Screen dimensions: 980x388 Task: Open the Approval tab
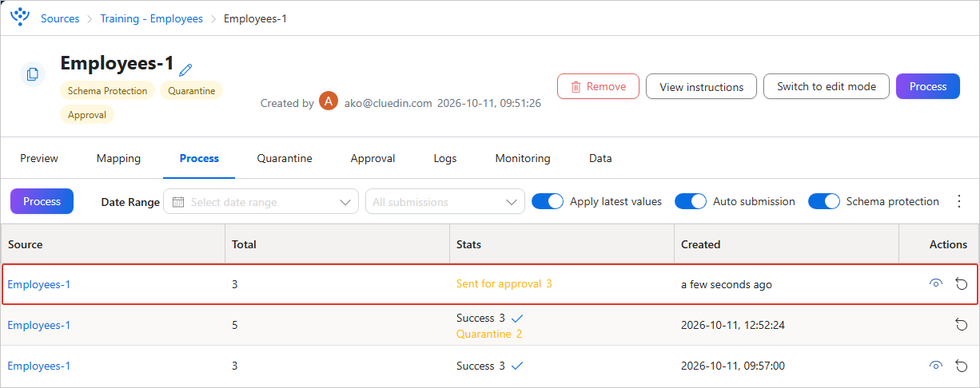(373, 158)
